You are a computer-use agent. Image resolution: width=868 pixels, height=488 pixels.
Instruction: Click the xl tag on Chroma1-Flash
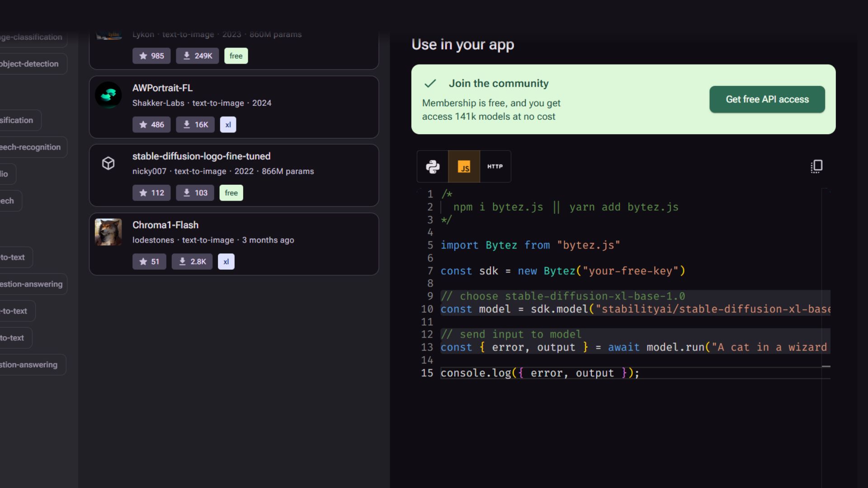click(226, 262)
